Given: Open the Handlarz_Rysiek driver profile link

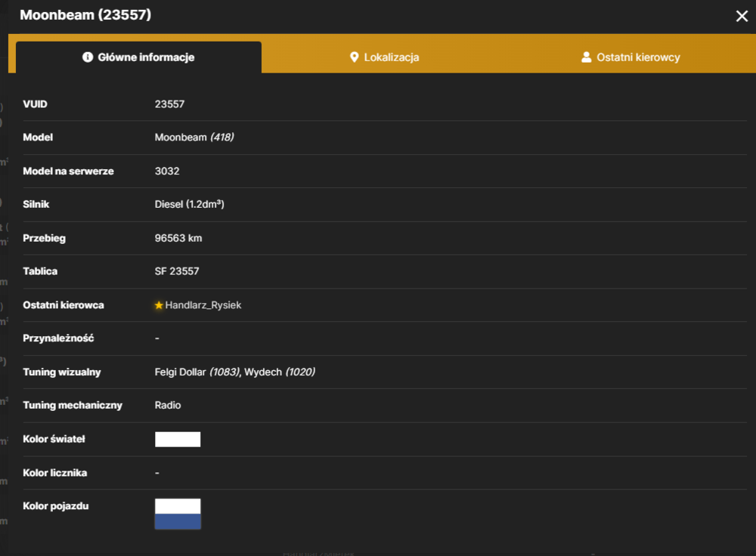Looking at the screenshot, I should click(203, 305).
